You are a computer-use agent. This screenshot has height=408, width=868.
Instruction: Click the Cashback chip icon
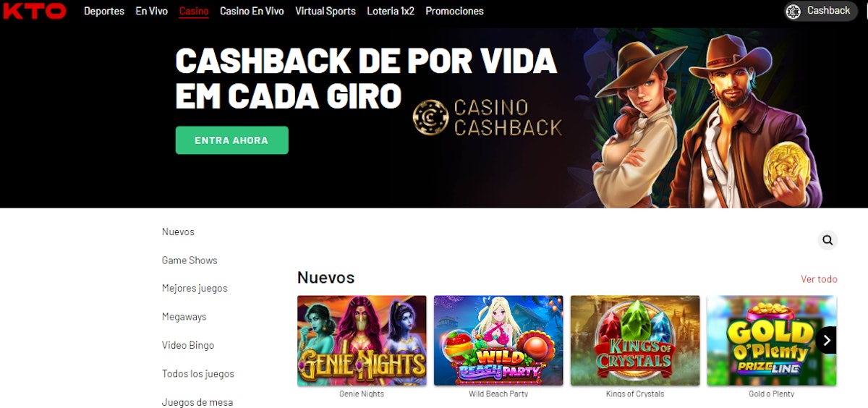point(793,11)
